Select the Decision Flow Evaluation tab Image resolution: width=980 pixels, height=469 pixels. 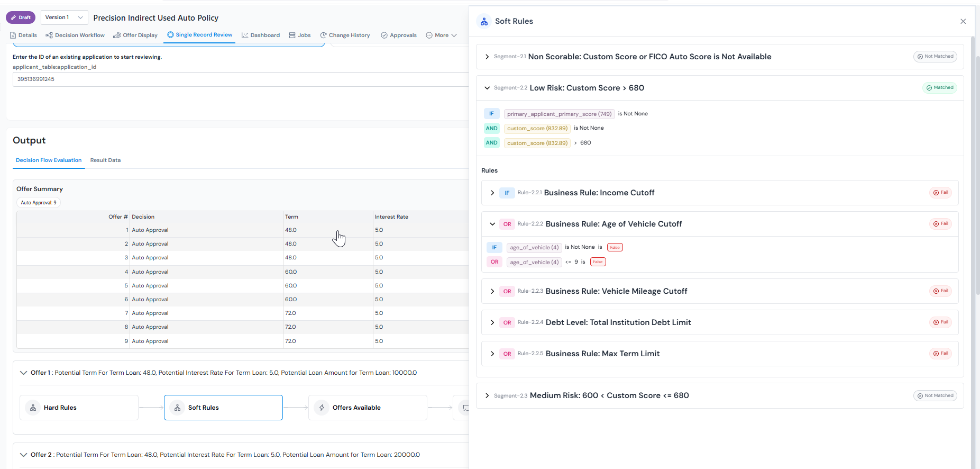[49, 160]
